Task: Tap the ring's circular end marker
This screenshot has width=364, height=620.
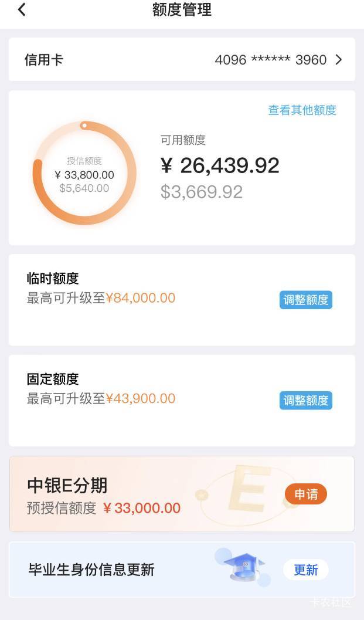Action: [84, 126]
